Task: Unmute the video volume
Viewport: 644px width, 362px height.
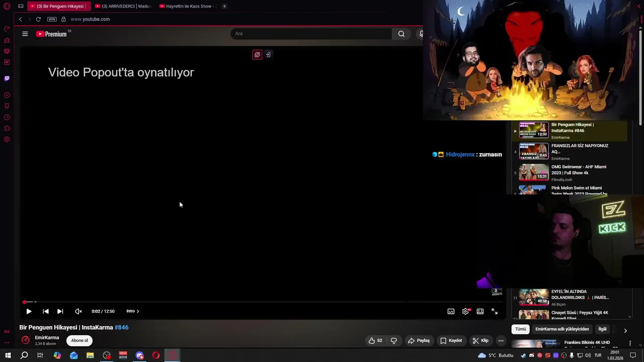Action: pyautogui.click(x=78, y=311)
